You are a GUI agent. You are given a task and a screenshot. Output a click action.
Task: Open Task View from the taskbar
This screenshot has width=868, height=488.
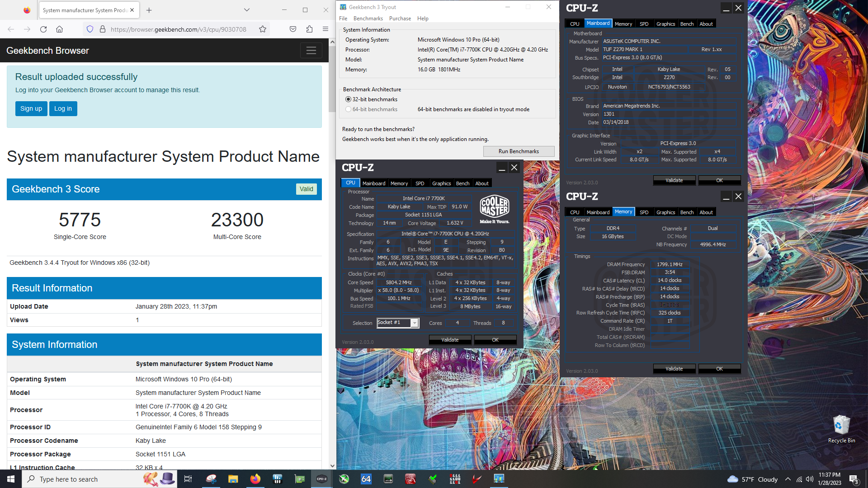click(x=188, y=479)
